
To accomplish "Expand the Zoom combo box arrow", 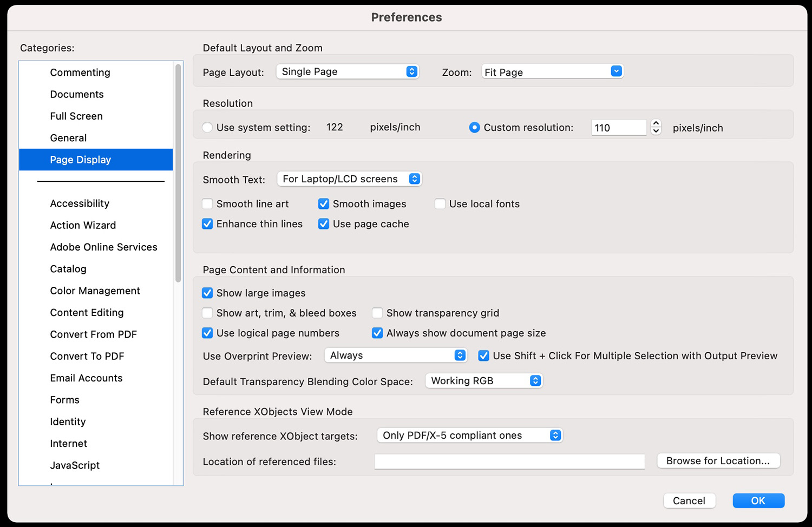I will pos(616,71).
